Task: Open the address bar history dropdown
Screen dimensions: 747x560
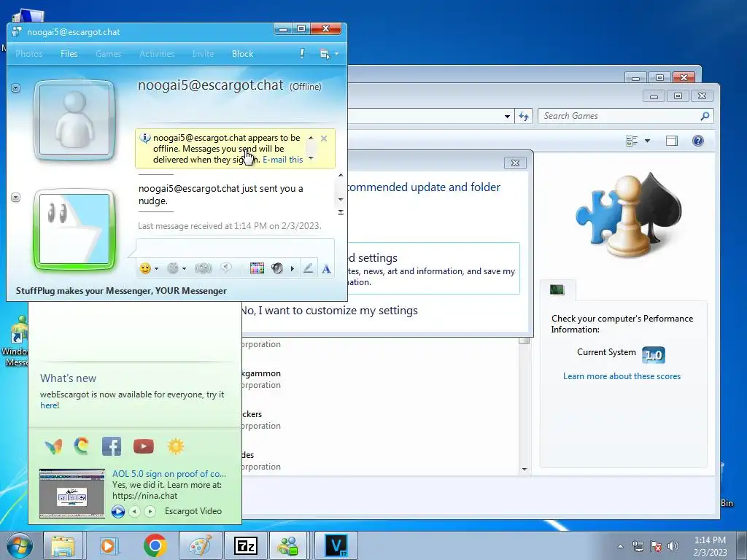Action: (x=508, y=116)
